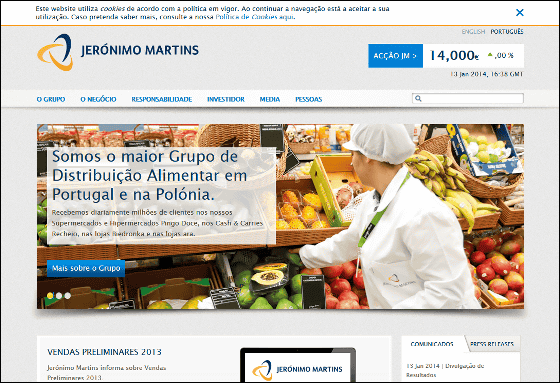
Task: Open the Media menu
Action: pos(270,99)
